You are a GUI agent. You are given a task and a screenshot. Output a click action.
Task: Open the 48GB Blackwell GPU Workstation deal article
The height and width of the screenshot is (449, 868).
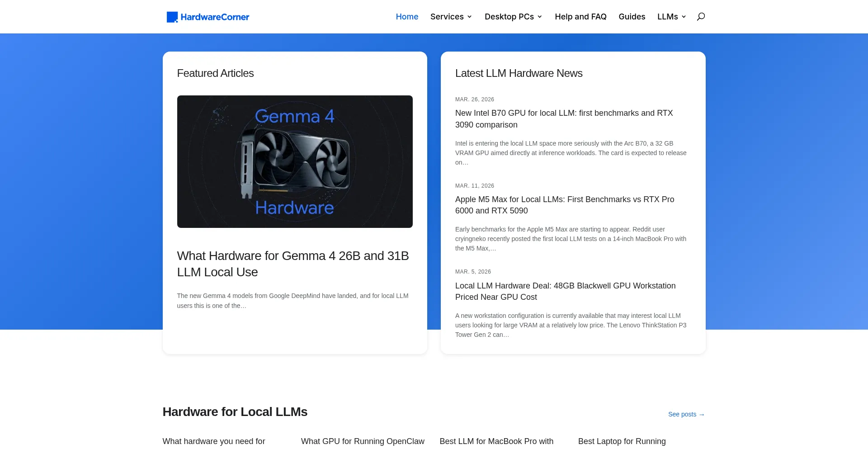point(565,291)
